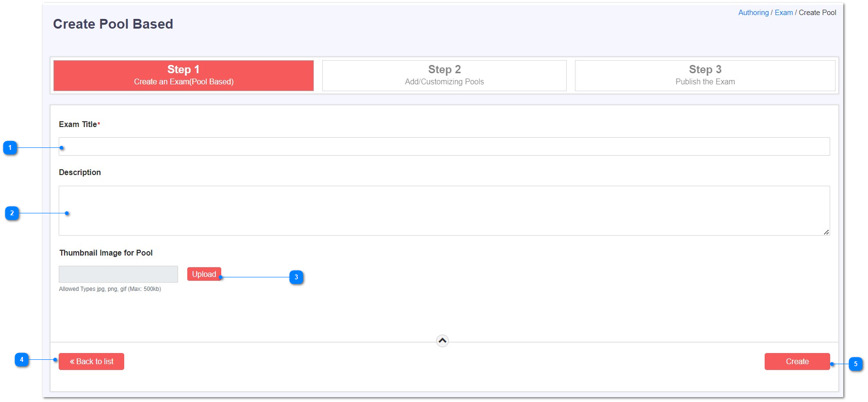Click the collapse chevron-up circle icon

coord(442,341)
